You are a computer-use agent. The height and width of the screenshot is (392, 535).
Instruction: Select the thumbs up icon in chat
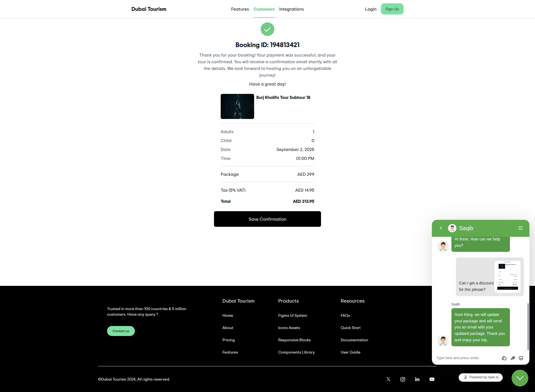click(x=504, y=358)
